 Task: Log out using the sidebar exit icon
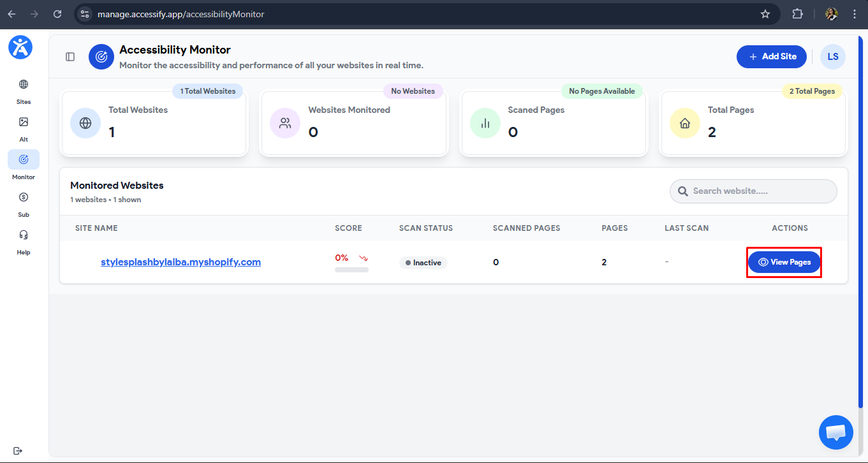click(18, 450)
